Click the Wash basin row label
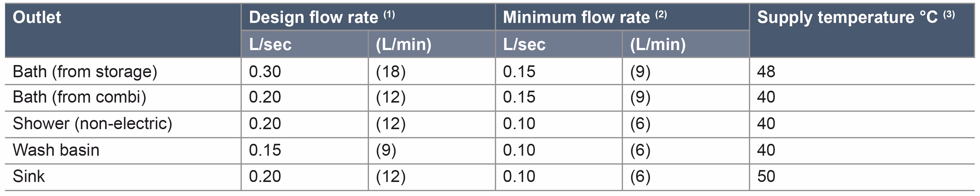Image resolution: width=980 pixels, height=196 pixels. 56,151
